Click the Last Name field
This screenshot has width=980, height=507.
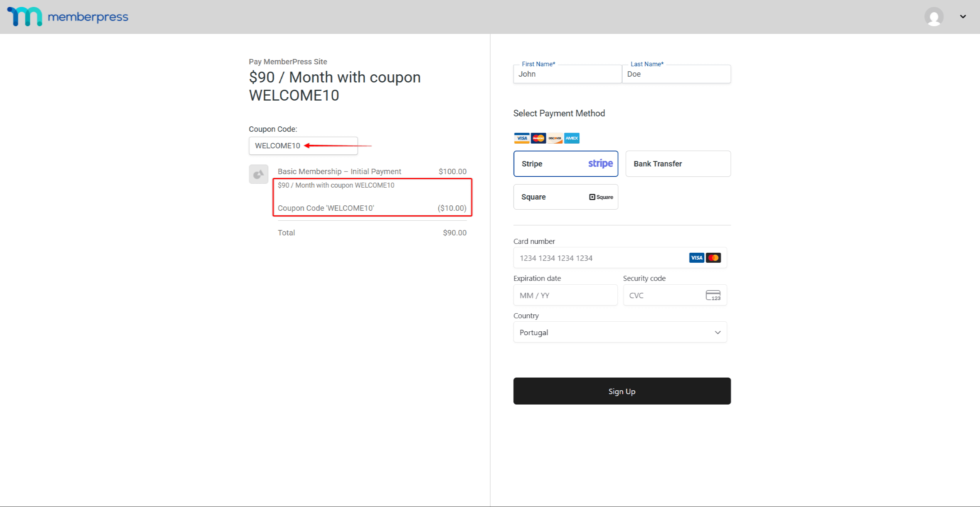(x=676, y=74)
